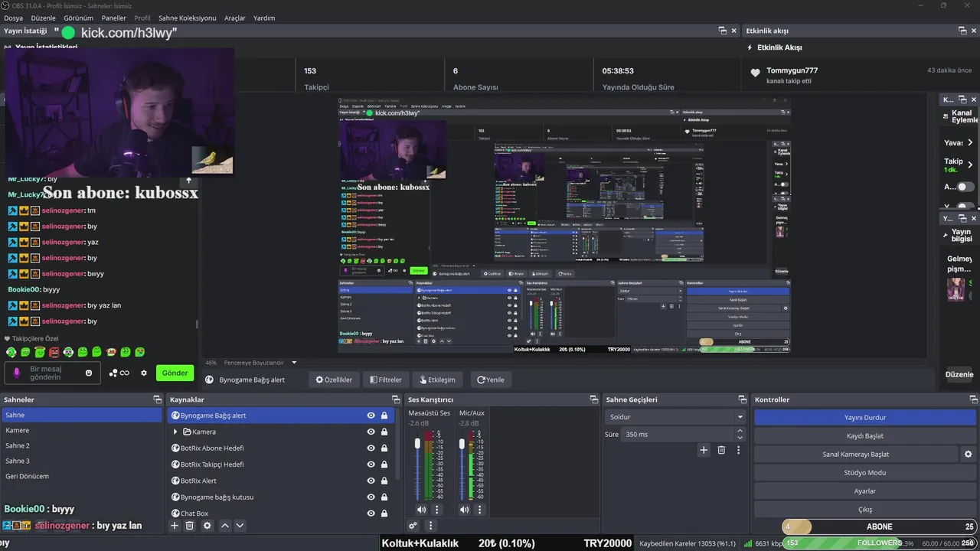Toggle visibility of the Chat Box source
This screenshot has width=980, height=551.
[371, 514]
